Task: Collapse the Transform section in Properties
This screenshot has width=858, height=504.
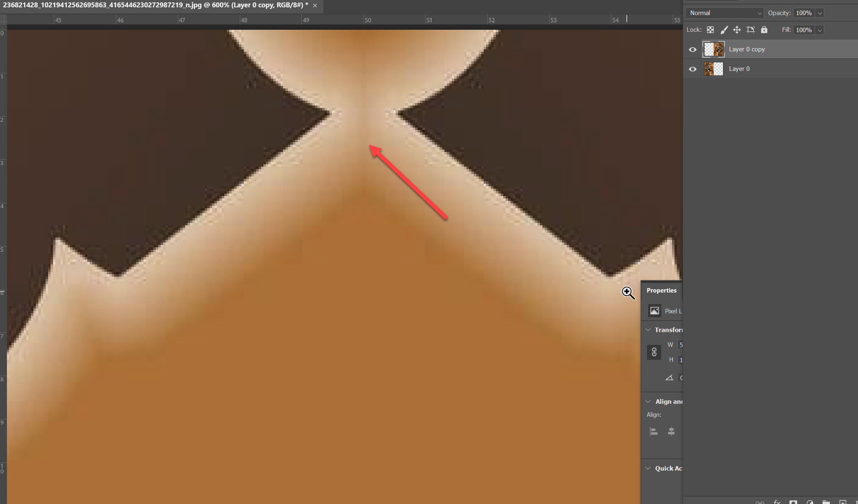Action: click(648, 330)
